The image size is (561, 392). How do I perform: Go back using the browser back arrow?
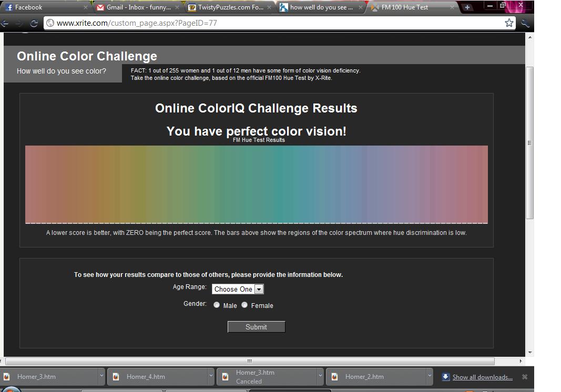tap(5, 24)
